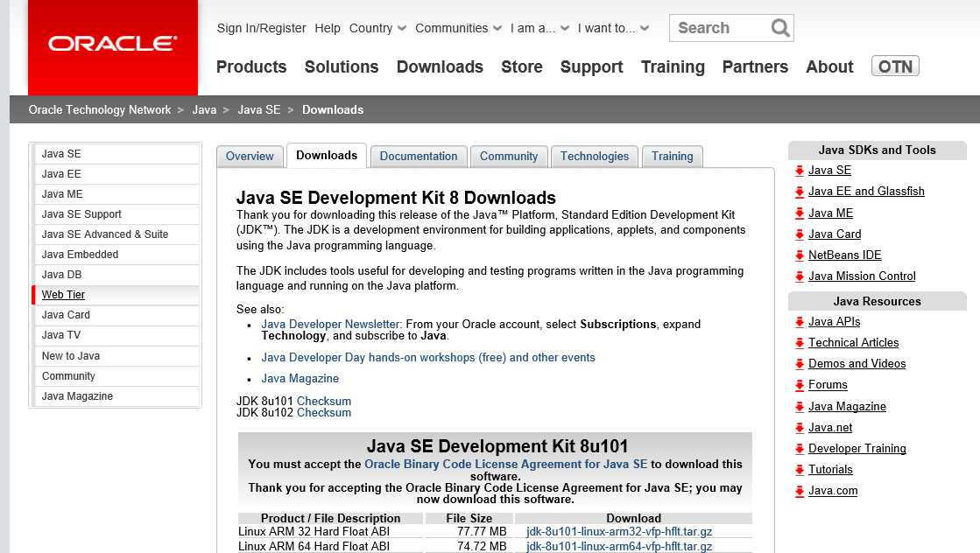
Task: Open the Solutions menu
Action: [x=342, y=66]
